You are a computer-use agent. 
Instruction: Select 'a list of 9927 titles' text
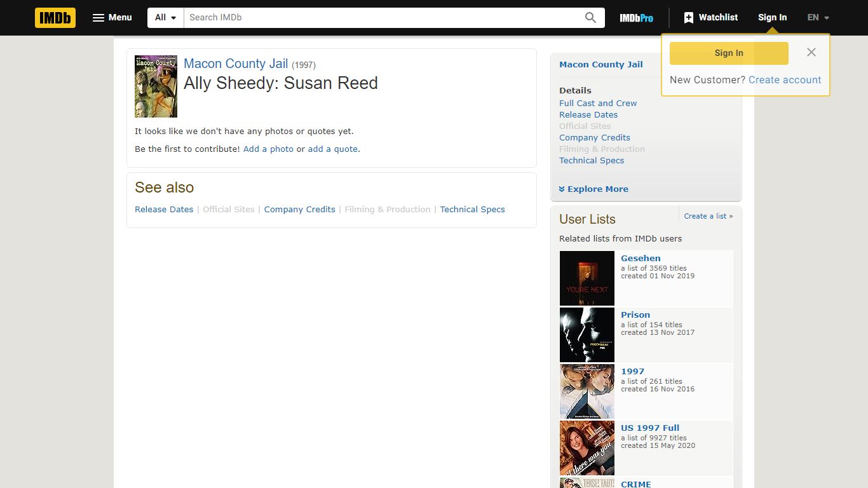coord(654,438)
